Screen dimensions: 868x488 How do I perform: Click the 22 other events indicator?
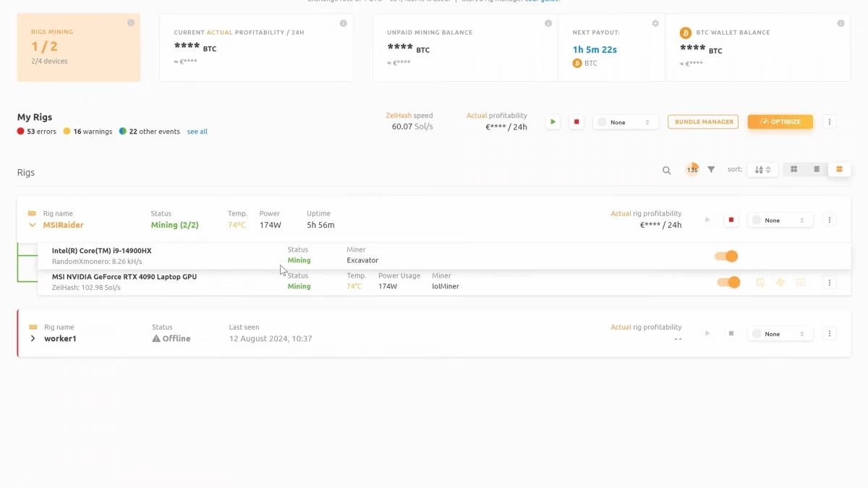[x=150, y=132]
